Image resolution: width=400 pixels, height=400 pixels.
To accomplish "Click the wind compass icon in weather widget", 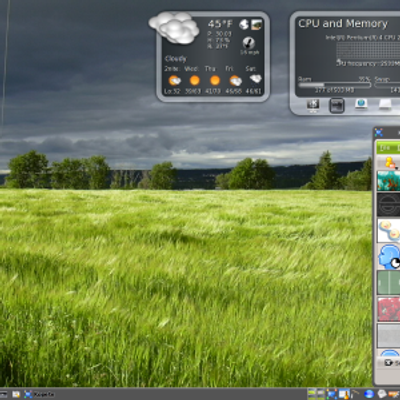I will click(248, 43).
